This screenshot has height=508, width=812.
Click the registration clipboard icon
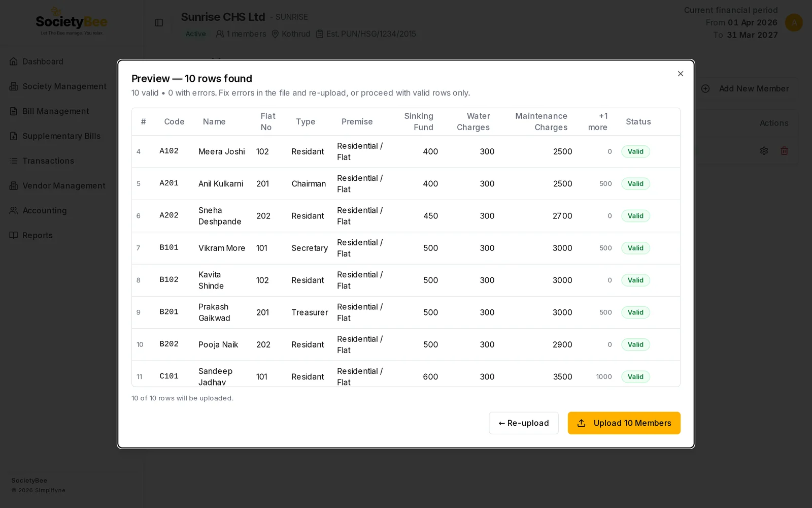[320, 34]
